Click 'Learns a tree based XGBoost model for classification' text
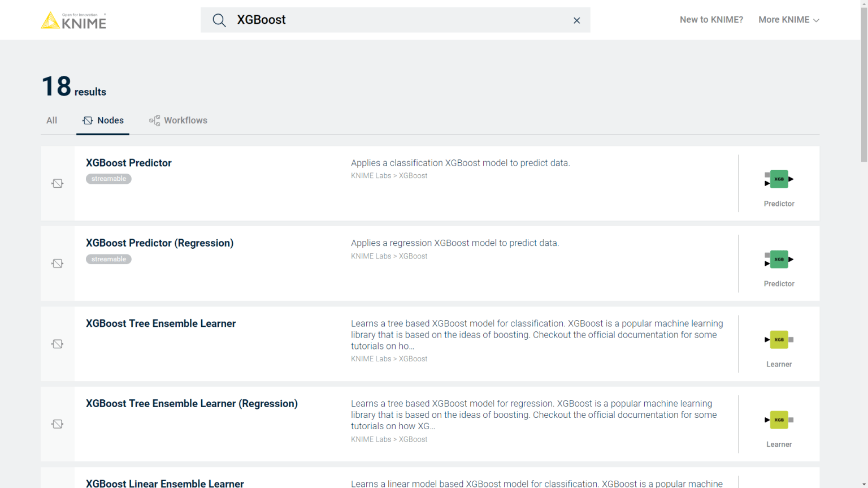The image size is (868, 488). click(x=537, y=335)
